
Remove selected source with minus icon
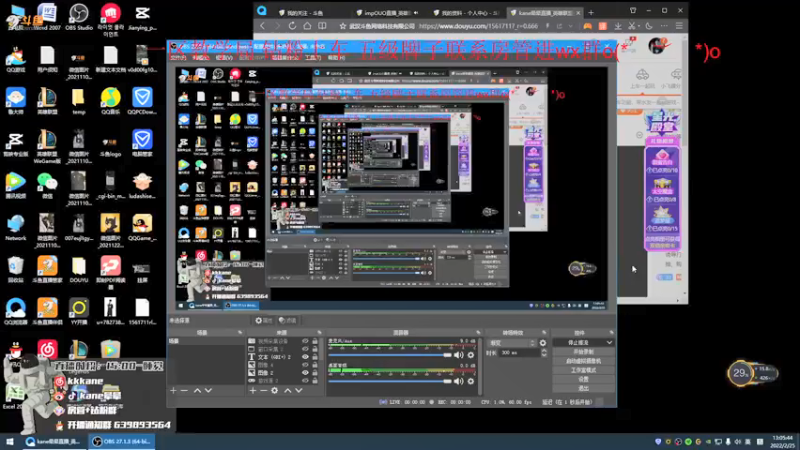click(264, 390)
